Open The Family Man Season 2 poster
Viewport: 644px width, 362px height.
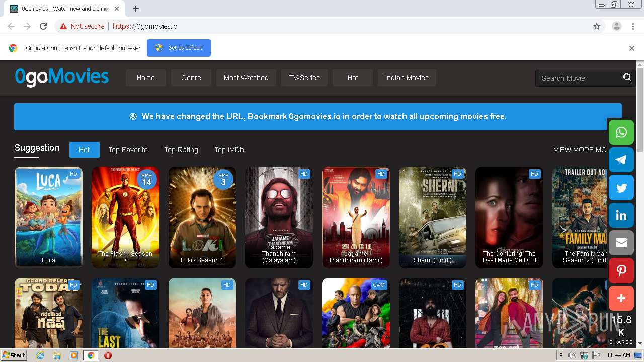pyautogui.click(x=580, y=217)
